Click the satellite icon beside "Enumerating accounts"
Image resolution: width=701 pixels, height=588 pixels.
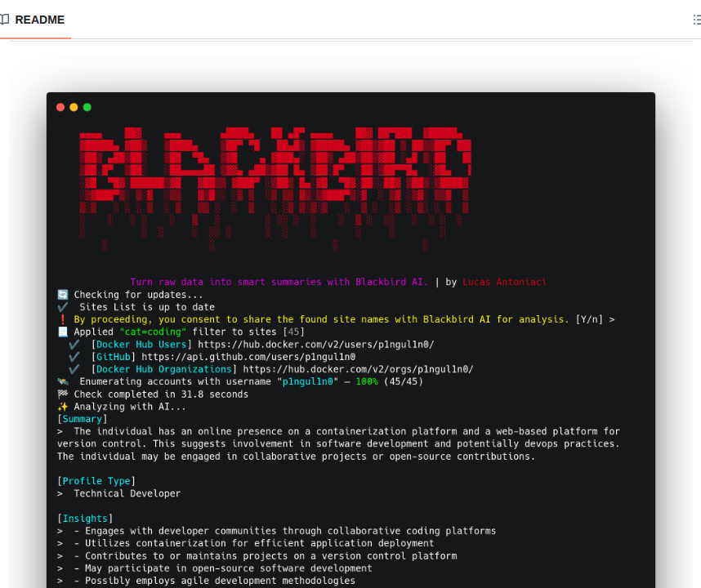tap(63, 381)
